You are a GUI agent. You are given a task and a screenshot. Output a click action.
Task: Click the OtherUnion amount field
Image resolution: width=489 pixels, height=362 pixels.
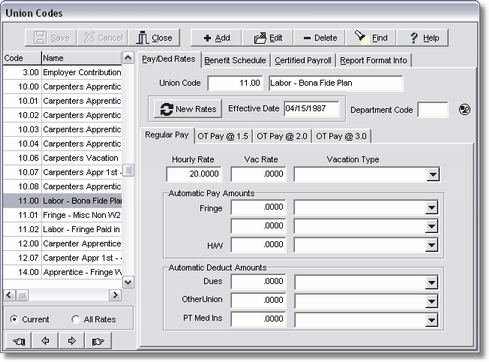258,301
